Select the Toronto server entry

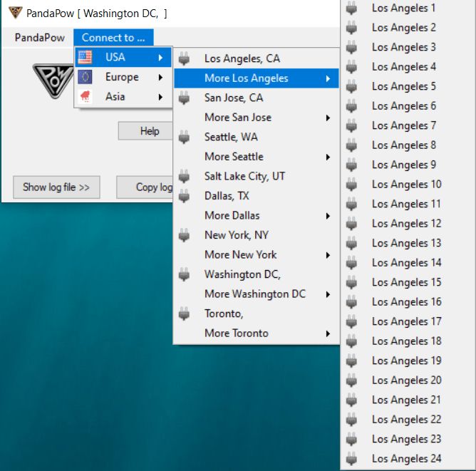click(257, 314)
